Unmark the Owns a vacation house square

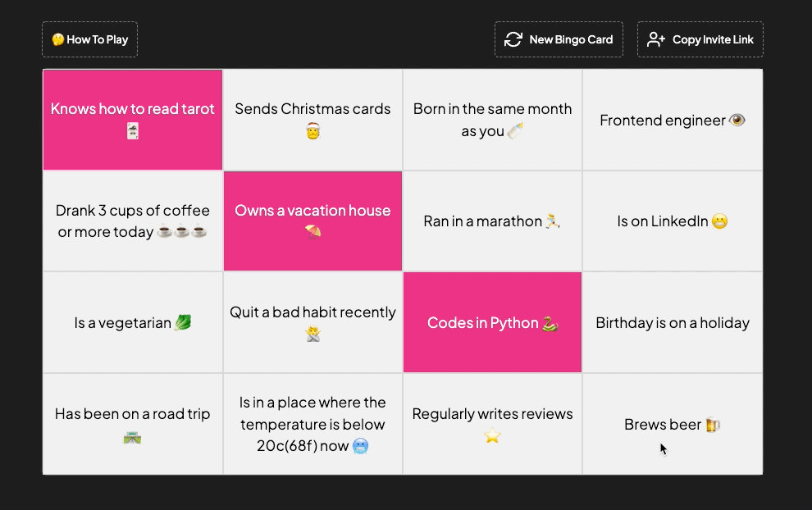pos(312,221)
